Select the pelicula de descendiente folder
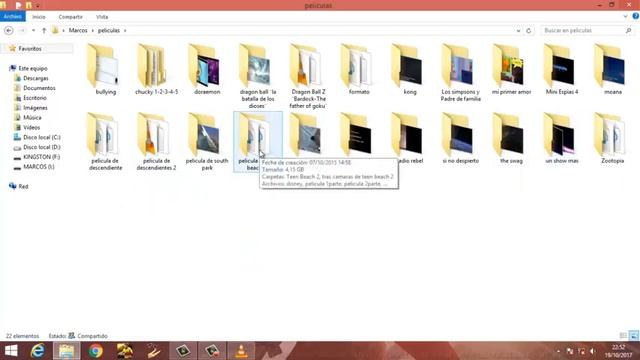This screenshot has height=360, width=640. tap(105, 142)
